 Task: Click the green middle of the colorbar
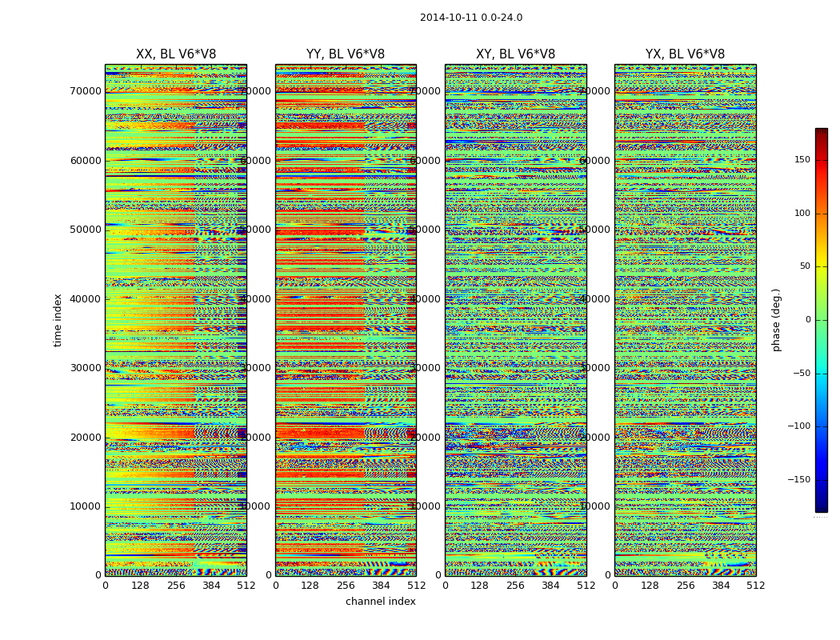click(x=821, y=320)
